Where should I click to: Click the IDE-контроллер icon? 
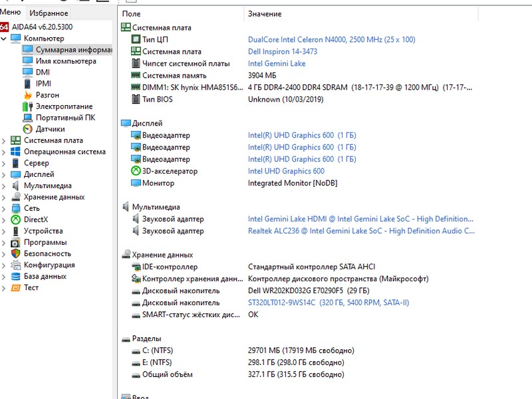coord(136,267)
